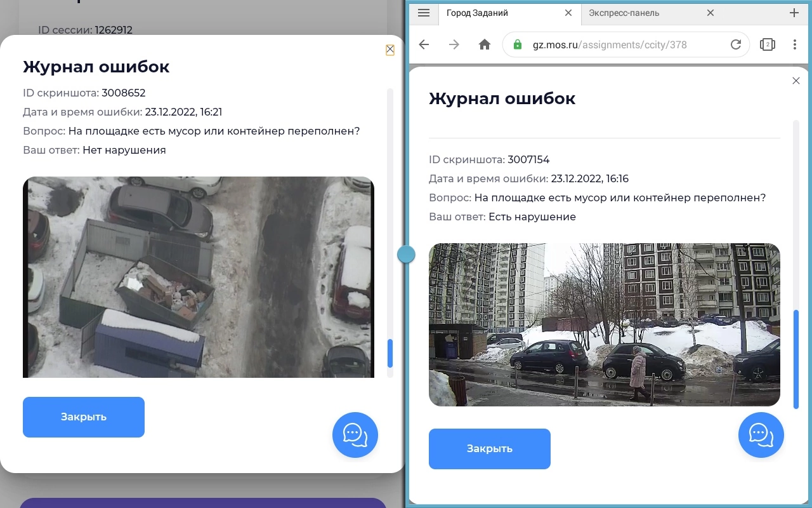Open the browser hamburger menu
The image size is (812, 508).
424,13
